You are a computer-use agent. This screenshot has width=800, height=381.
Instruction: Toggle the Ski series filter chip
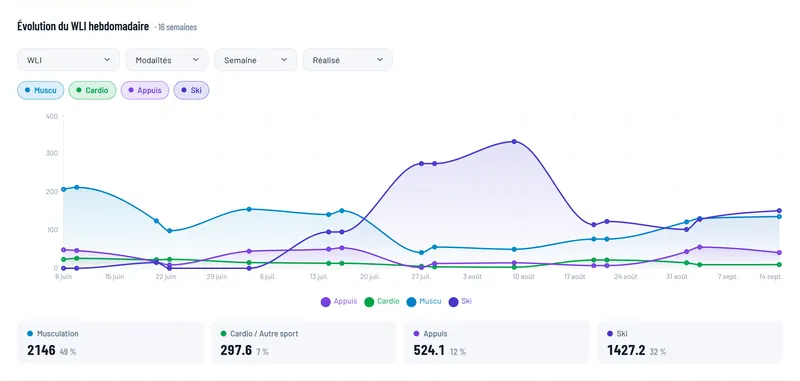tap(191, 90)
